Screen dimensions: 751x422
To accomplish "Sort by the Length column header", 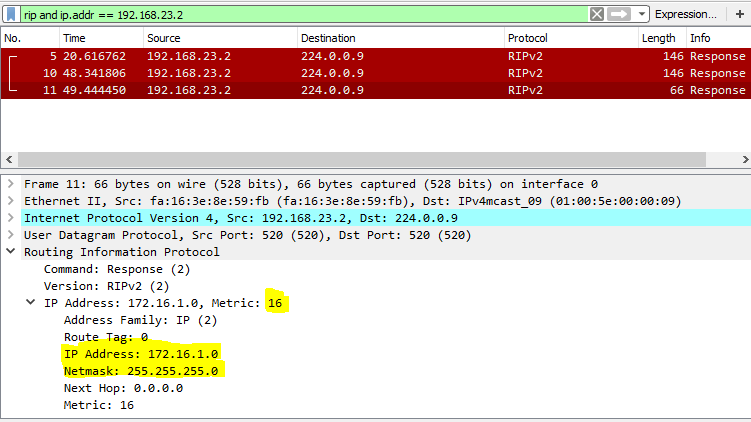I will tap(662, 38).
